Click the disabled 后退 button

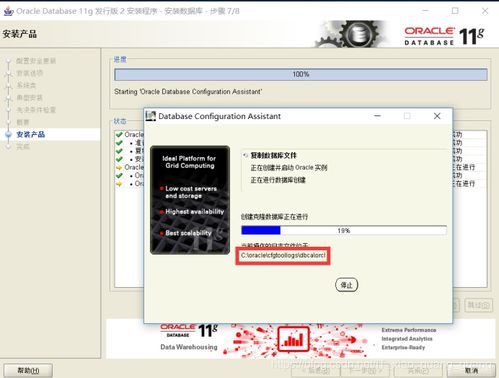pos(316,371)
